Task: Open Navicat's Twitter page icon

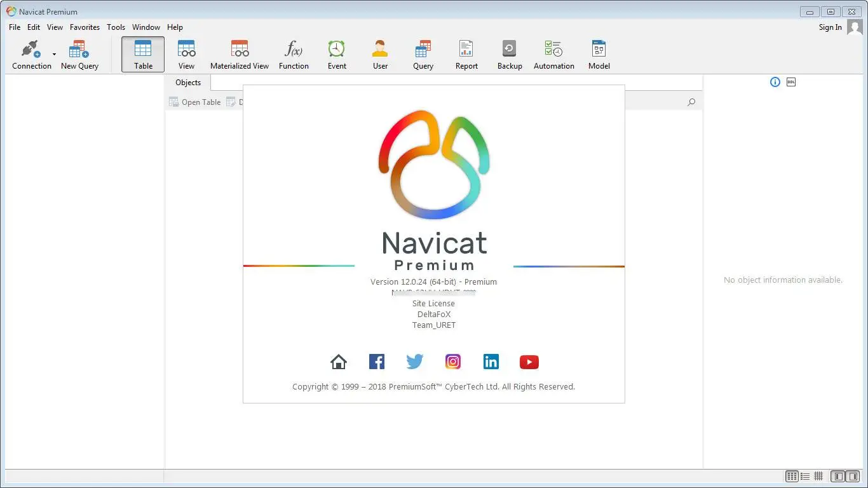Action: coord(415,362)
